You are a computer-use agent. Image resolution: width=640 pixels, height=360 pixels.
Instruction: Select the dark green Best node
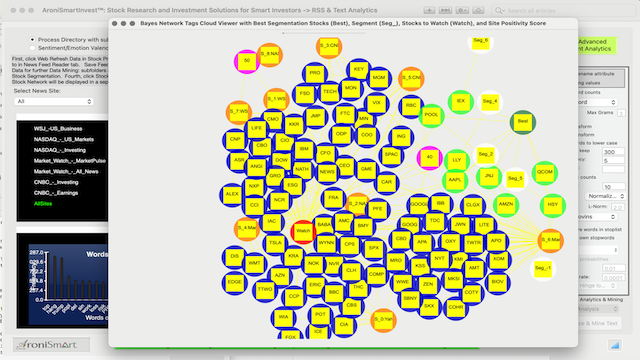523,122
